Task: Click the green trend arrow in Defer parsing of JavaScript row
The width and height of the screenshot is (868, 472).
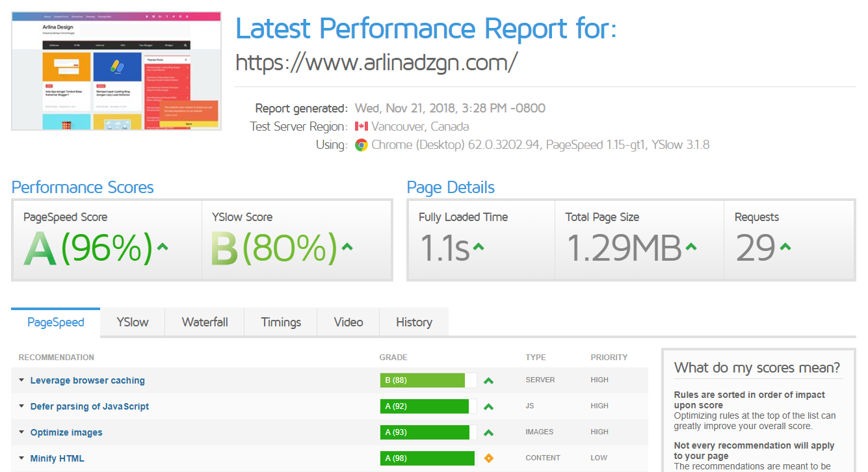Action: 489,407
